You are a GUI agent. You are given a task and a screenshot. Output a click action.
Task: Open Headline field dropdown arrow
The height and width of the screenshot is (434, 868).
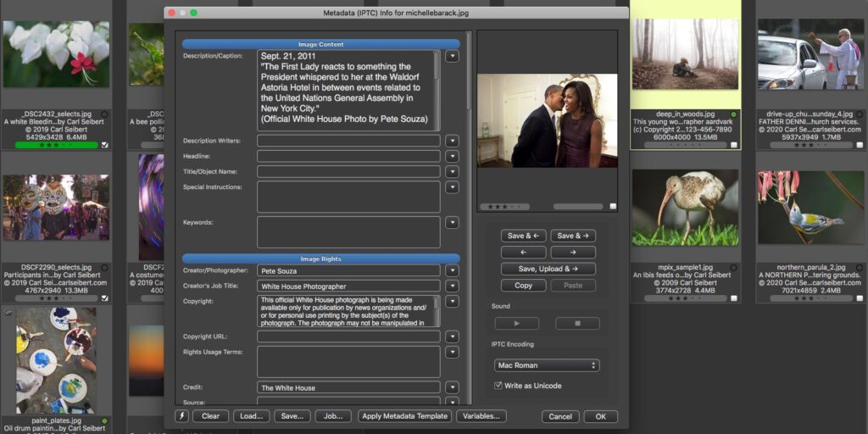pos(453,157)
